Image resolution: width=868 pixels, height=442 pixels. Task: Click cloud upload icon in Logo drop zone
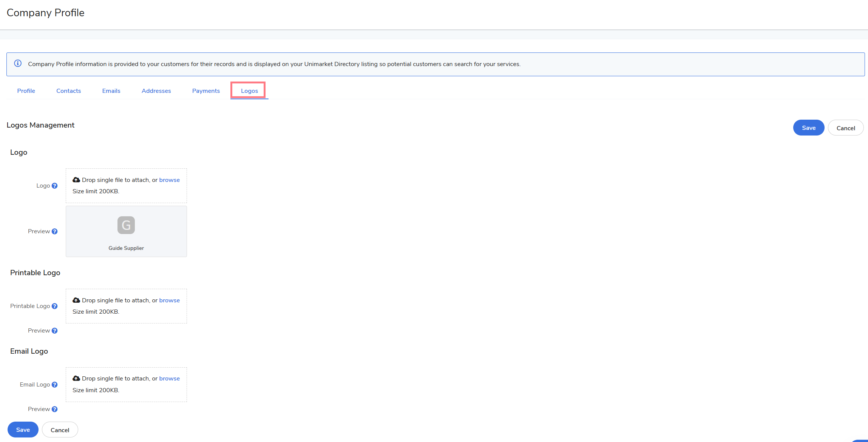pyautogui.click(x=76, y=180)
